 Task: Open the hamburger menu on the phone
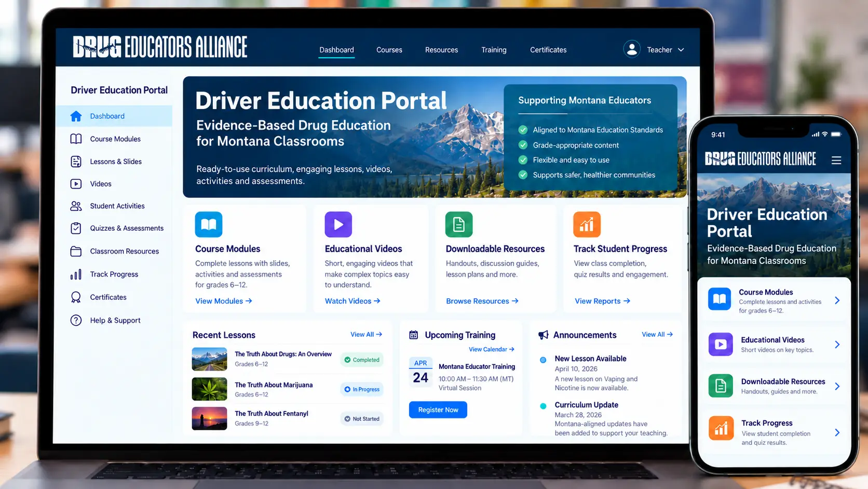pyautogui.click(x=836, y=161)
